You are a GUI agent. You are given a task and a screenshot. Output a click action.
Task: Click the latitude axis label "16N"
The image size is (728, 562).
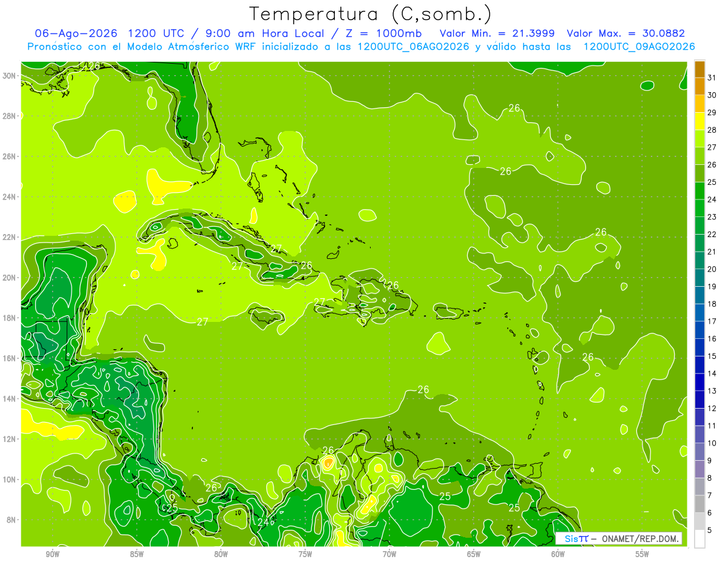(x=10, y=358)
